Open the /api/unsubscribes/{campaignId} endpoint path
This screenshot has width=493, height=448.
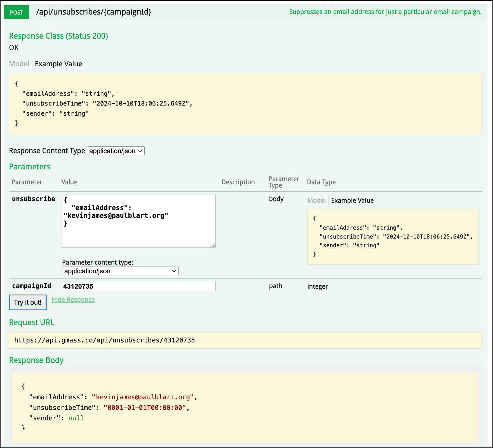[x=94, y=12]
